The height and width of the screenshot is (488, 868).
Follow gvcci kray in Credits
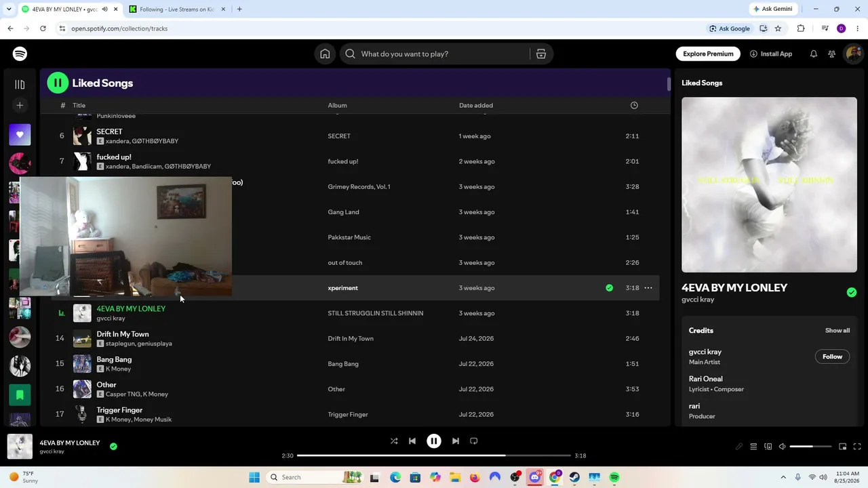coord(832,357)
